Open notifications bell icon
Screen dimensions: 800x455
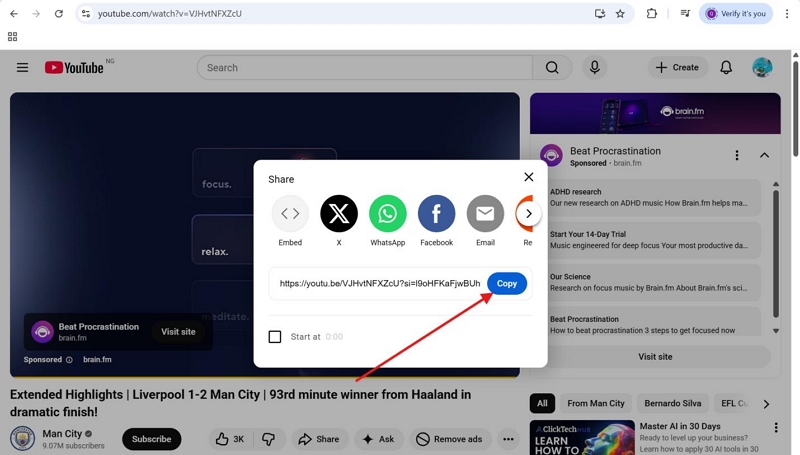726,67
